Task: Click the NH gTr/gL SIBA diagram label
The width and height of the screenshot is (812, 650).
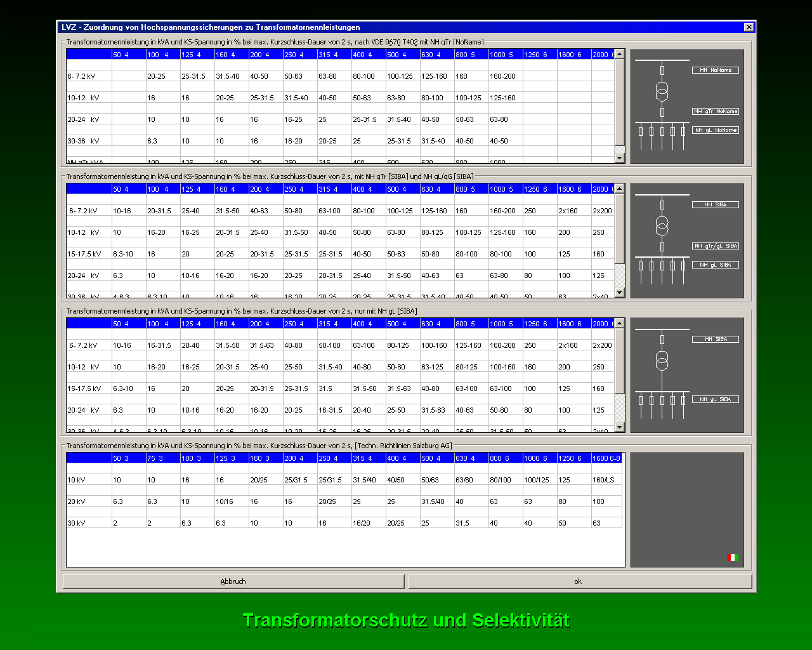Action: [715, 246]
